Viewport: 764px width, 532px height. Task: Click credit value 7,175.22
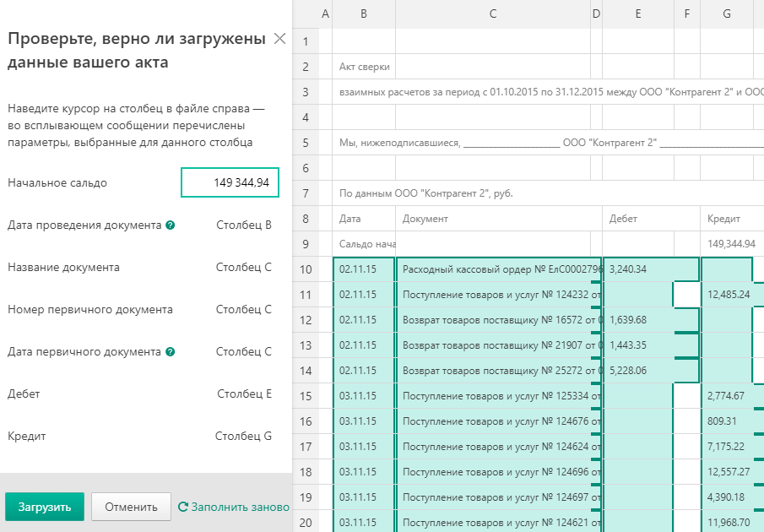tap(732, 447)
